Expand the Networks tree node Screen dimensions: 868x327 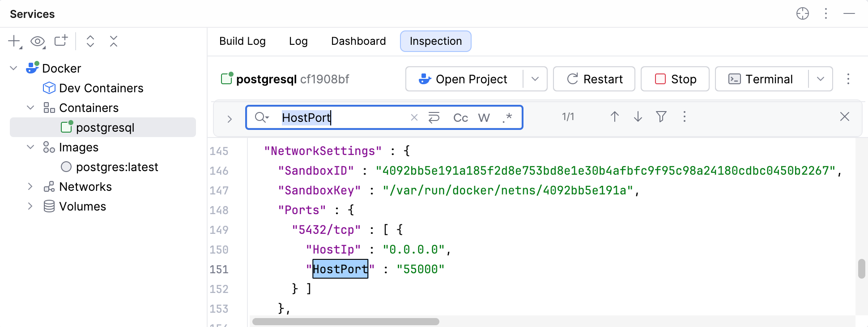[x=30, y=187]
